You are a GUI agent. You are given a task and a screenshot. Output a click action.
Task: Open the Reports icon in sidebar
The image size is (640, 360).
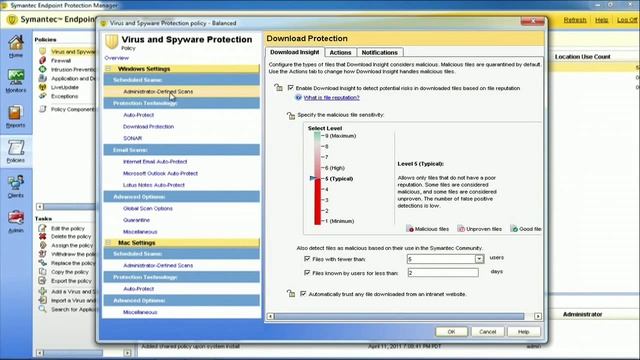click(16, 113)
